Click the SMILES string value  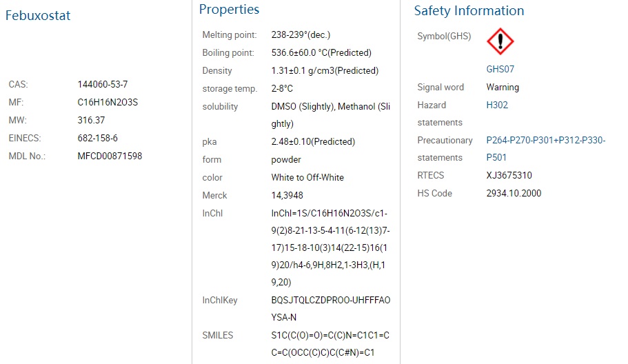(x=330, y=344)
